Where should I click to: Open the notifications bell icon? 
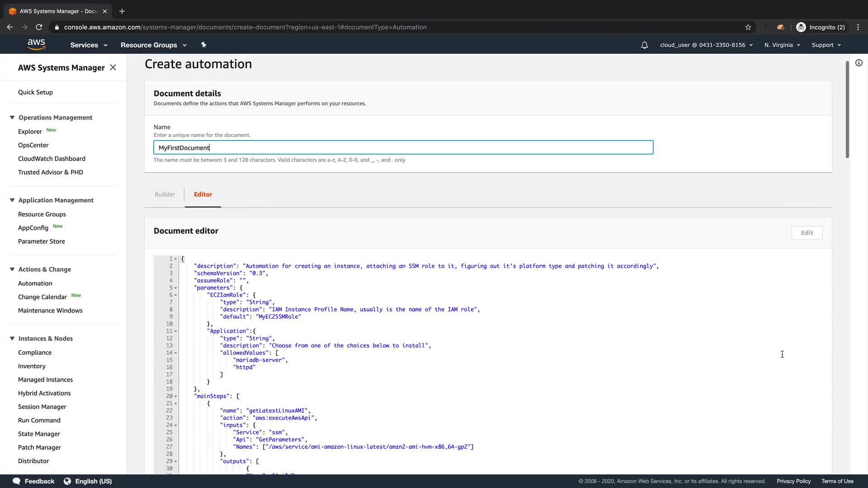644,45
